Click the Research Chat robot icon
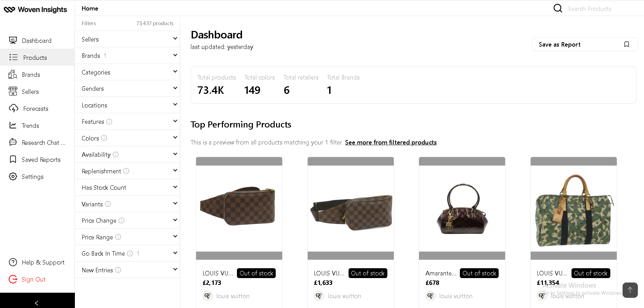Viewport: 644px width, 308px height. [x=13, y=142]
